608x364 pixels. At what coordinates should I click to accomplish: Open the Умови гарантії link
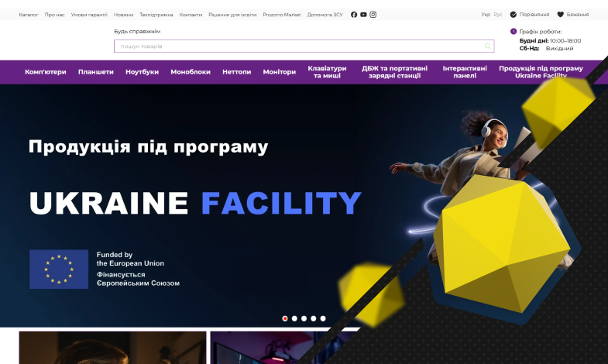coord(90,15)
